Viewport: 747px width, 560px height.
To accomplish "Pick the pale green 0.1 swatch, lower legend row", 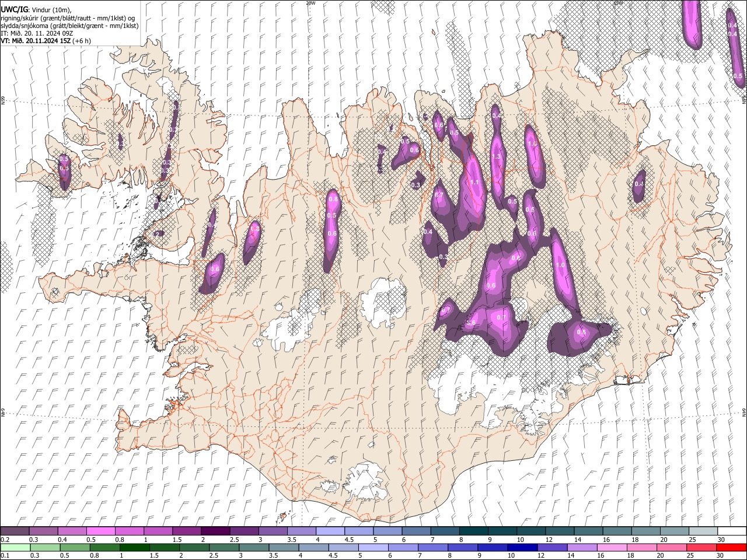I will point(15,547).
